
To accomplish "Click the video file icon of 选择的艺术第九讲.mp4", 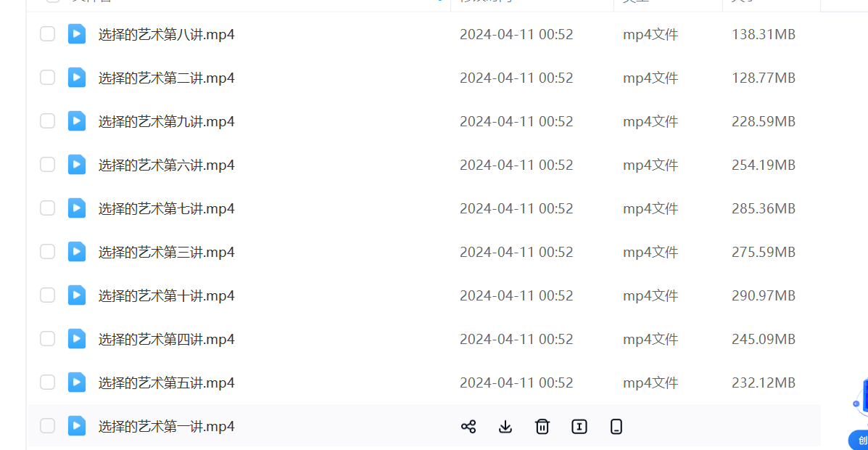I will point(77,121).
